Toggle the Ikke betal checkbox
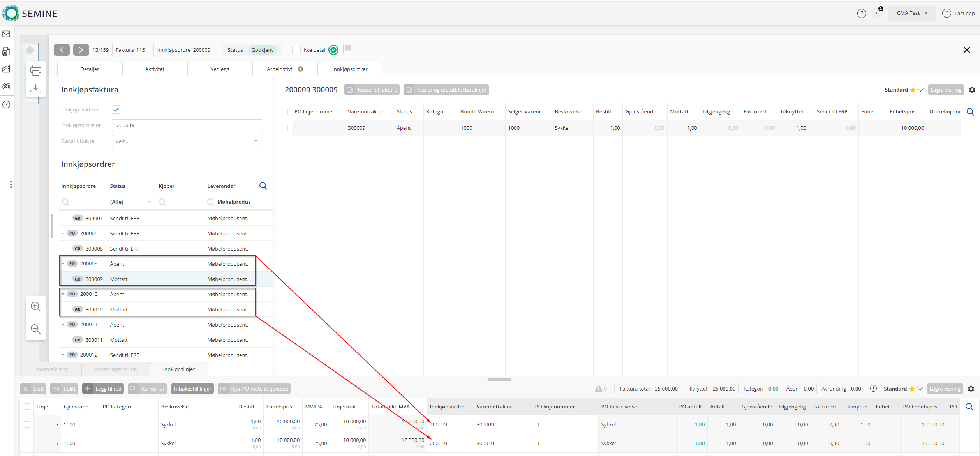980x456 pixels. pyautogui.click(x=296, y=50)
